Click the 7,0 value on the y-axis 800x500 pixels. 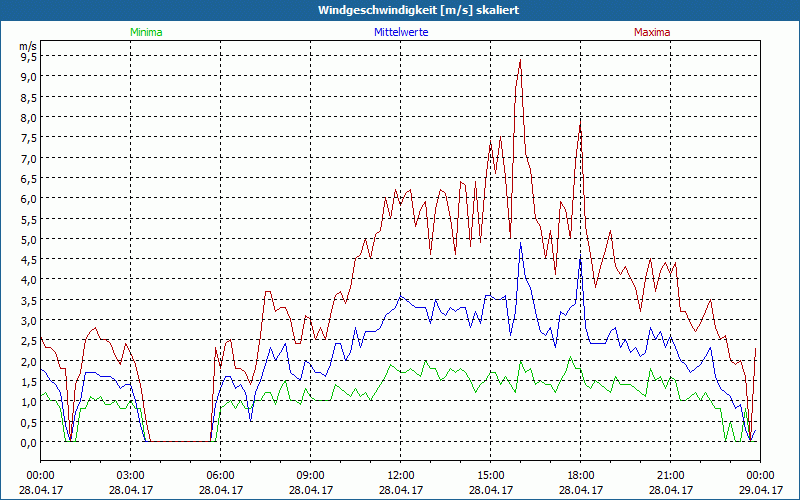(x=29, y=158)
